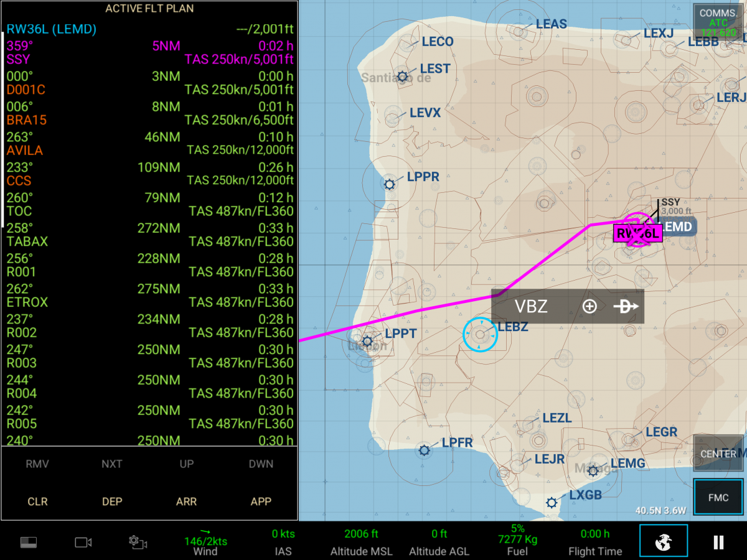Select the LXGB airport symbol
This screenshot has height=560, width=747.
(552, 502)
